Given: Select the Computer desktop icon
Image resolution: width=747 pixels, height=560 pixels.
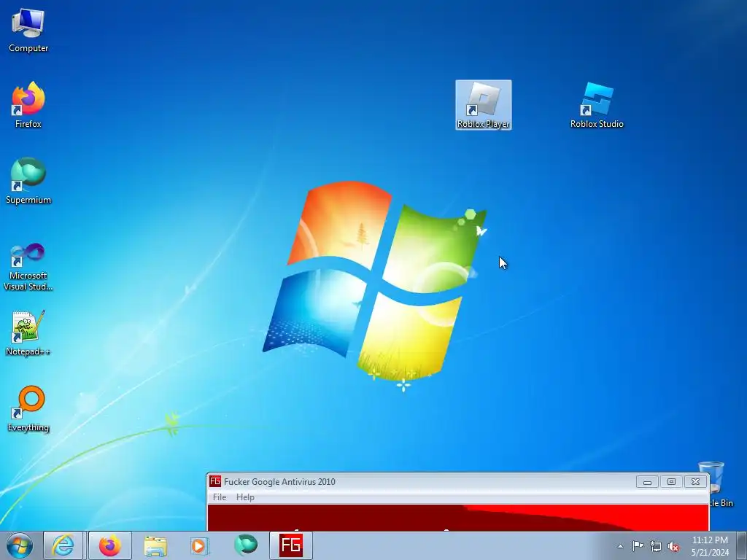Looking at the screenshot, I should pyautogui.click(x=28, y=30).
